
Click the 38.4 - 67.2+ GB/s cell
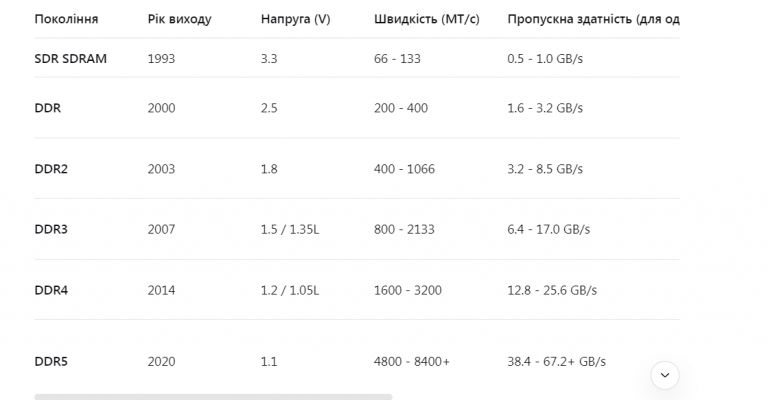pyautogui.click(x=556, y=361)
